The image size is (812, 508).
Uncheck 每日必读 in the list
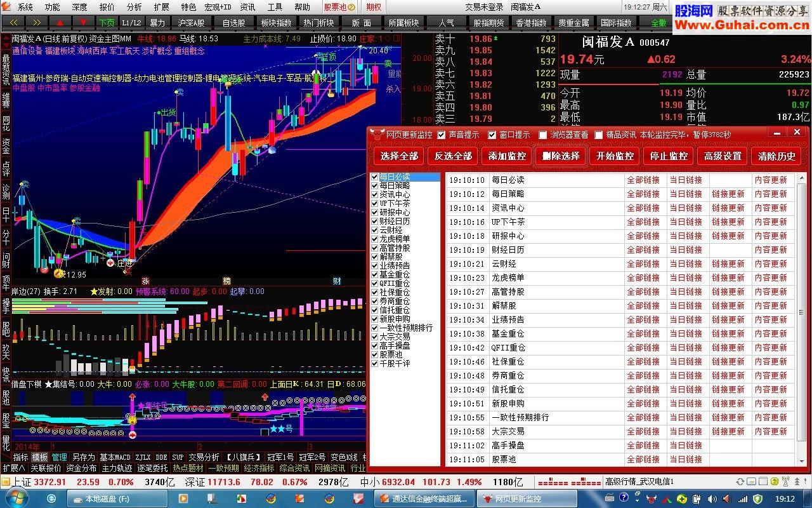(375, 177)
